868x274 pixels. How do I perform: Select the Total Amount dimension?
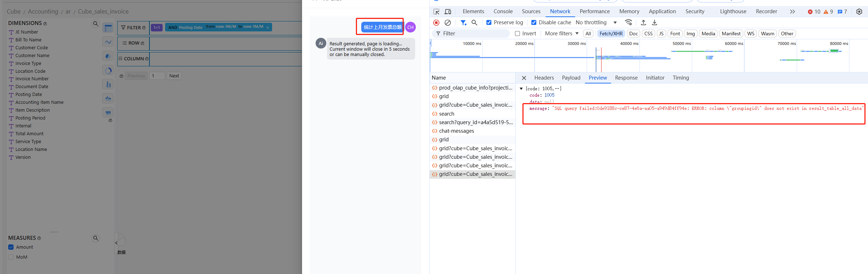click(x=29, y=134)
